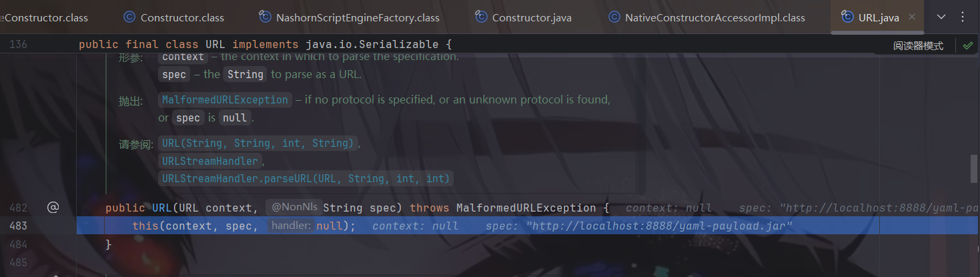Follow the URL(String, String, int, String) link
This screenshot has height=277, width=980.
click(258, 144)
